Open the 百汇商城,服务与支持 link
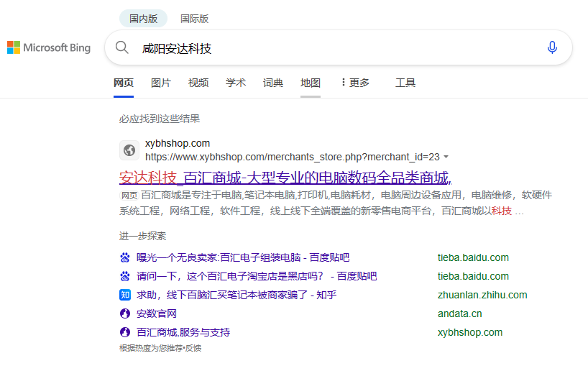 pos(183,332)
